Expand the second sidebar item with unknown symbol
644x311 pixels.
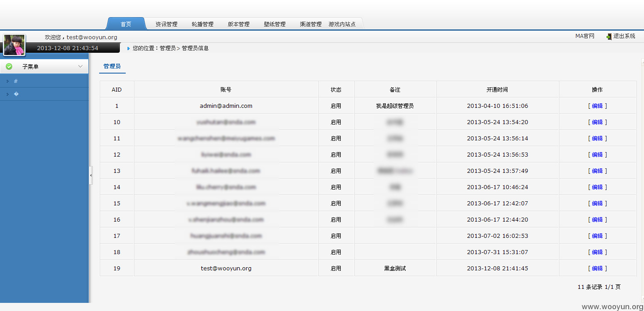[x=44, y=94]
